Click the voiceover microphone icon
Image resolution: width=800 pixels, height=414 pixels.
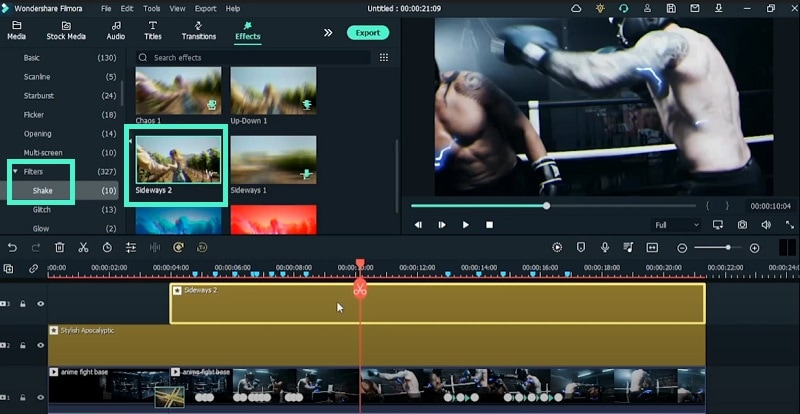(x=605, y=248)
